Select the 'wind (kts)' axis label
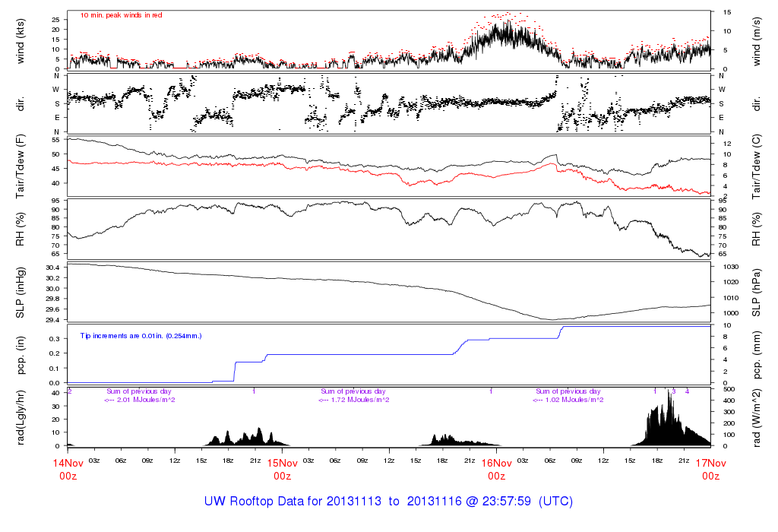This screenshot has width=778, height=532. (21, 41)
